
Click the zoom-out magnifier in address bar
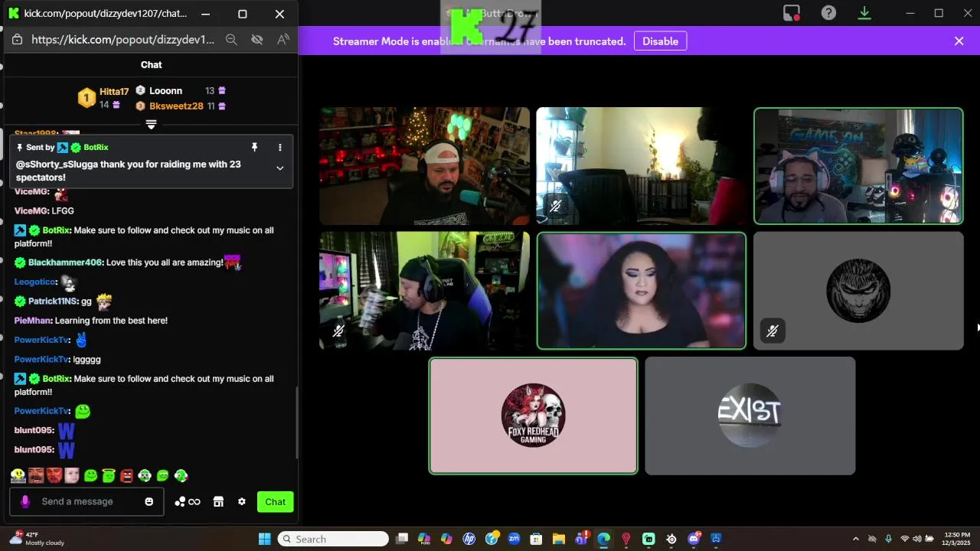[x=231, y=40]
